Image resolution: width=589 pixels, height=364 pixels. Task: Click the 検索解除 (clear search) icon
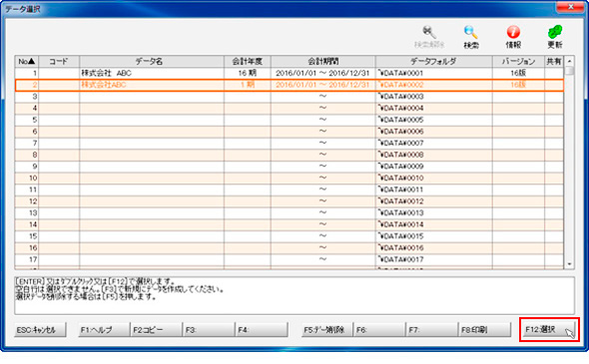click(429, 37)
